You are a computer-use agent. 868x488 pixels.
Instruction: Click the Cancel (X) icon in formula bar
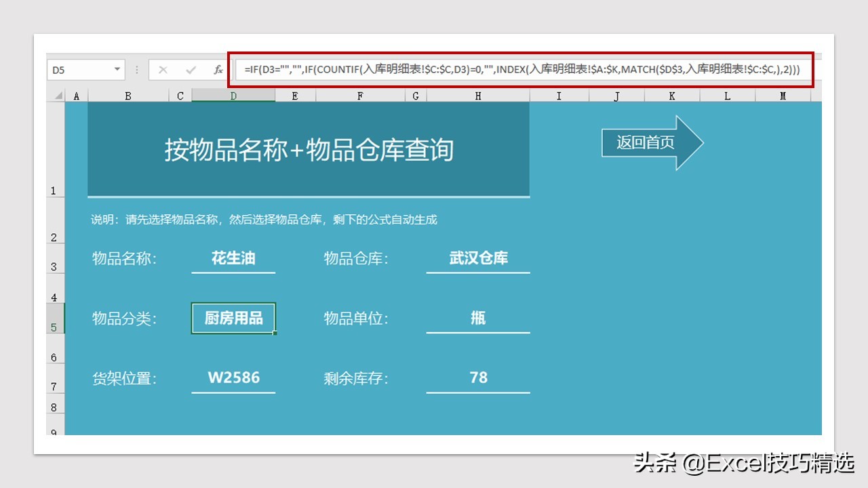[163, 69]
